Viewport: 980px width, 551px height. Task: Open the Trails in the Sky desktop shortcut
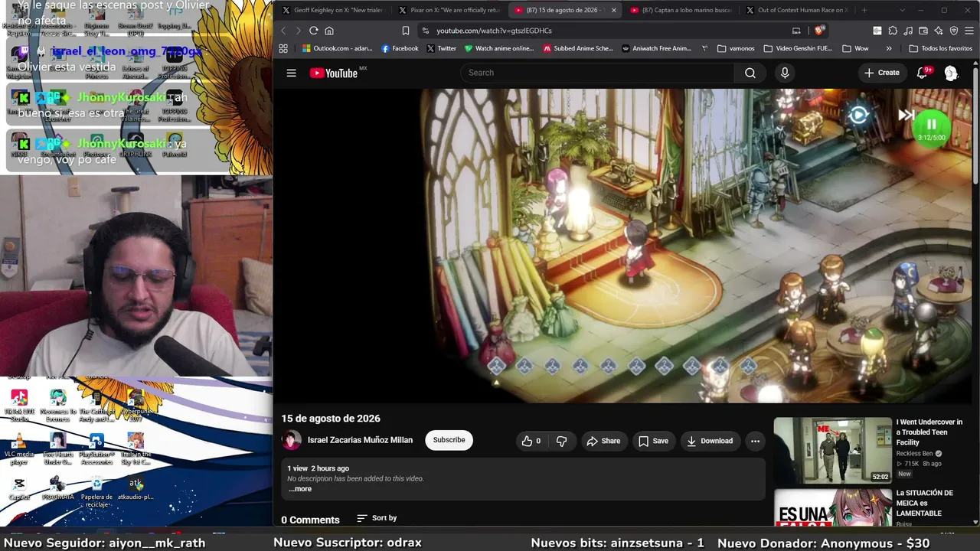click(x=136, y=449)
